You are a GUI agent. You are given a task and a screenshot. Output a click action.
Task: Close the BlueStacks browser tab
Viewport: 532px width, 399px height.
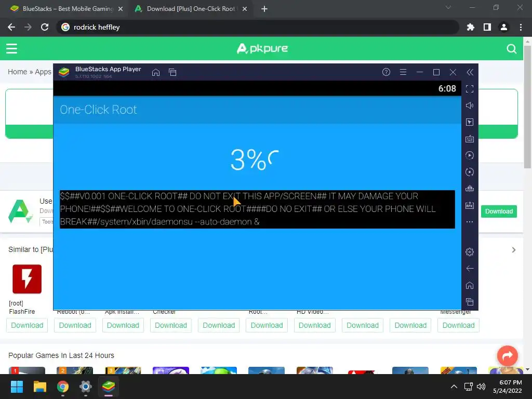pyautogui.click(x=121, y=9)
